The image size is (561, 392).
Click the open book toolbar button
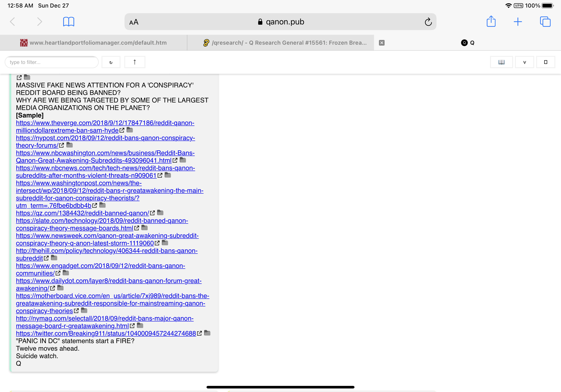pos(501,62)
